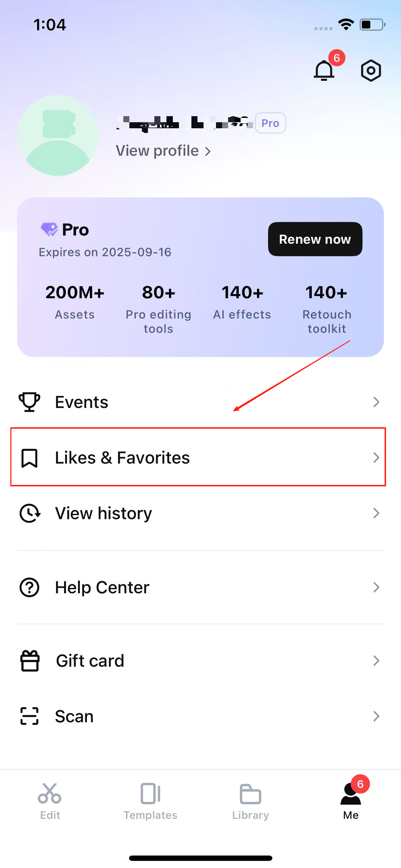Tap the Likes & Favorites bookmark icon

pyautogui.click(x=29, y=458)
